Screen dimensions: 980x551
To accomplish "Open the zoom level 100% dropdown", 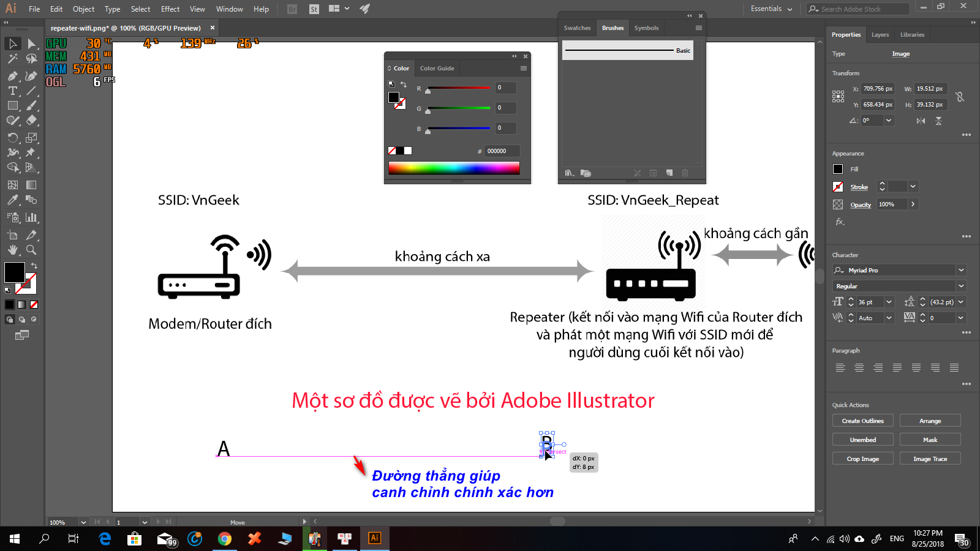I will 83,522.
